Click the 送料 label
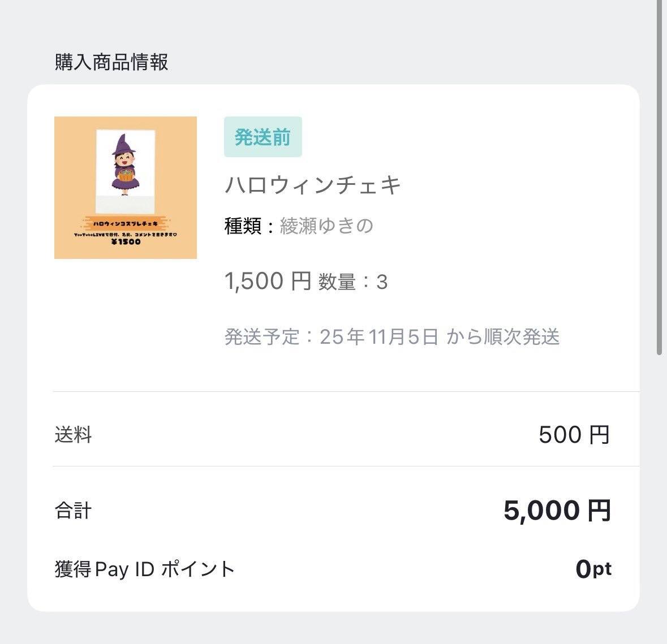The width and height of the screenshot is (667, 644). pyautogui.click(x=73, y=435)
